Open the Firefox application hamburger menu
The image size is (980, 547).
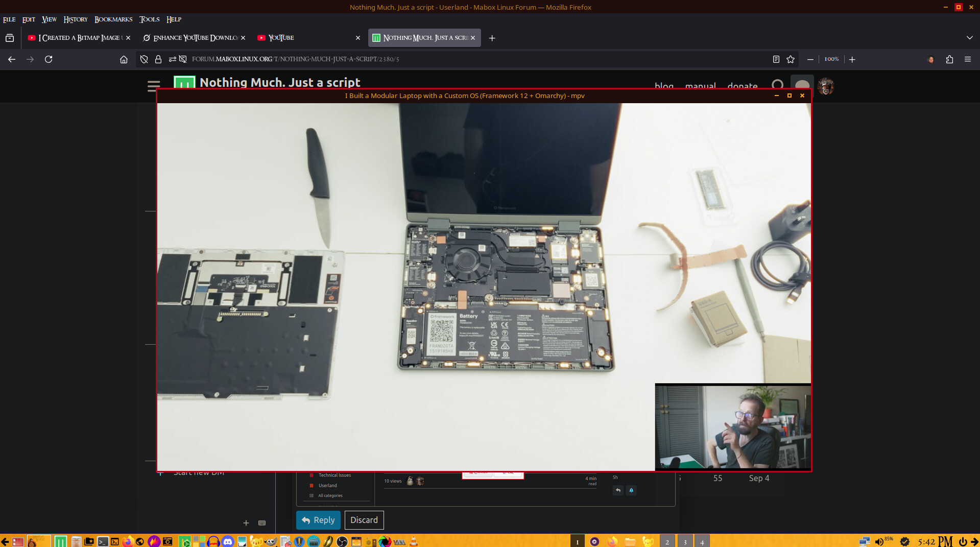point(967,59)
